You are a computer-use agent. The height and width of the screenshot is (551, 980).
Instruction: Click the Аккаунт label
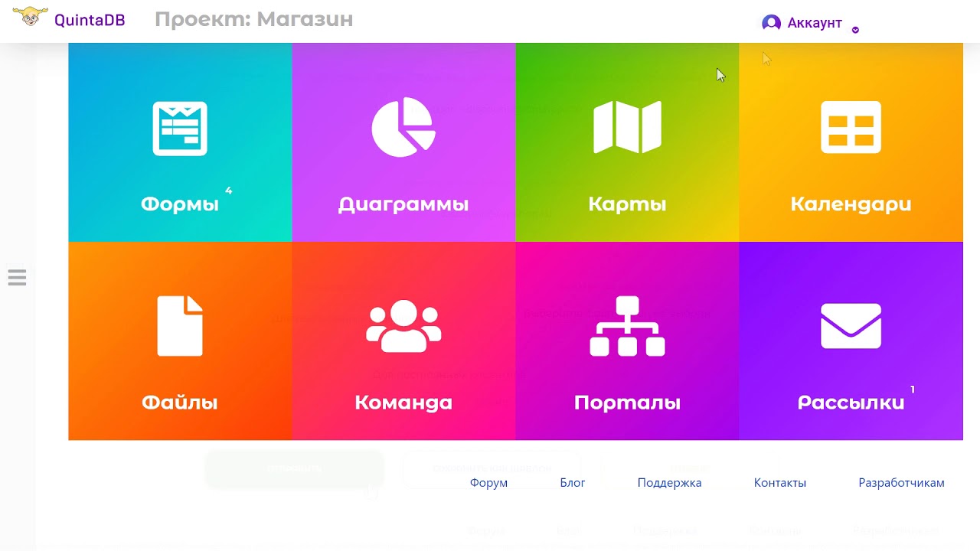coord(815,23)
